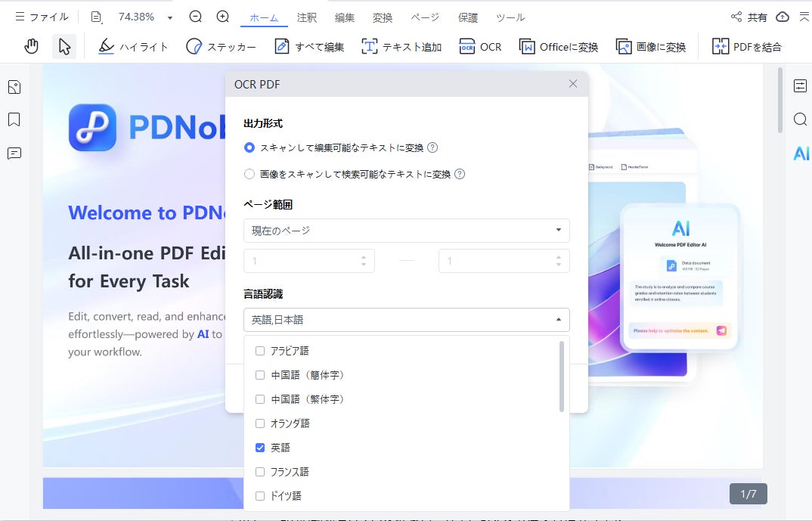Viewport: 812px width, 521px height.
Task: Click the cloud upload icon
Action: click(783, 17)
